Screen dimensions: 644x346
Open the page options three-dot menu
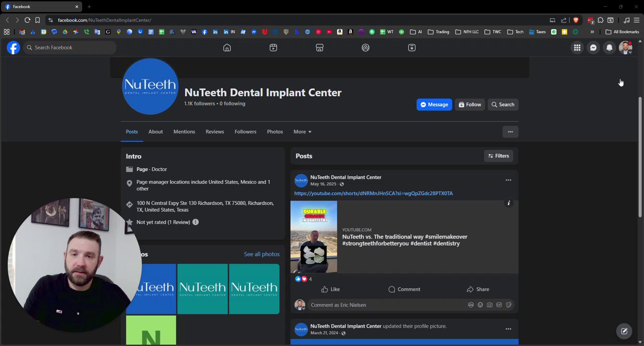click(x=510, y=132)
